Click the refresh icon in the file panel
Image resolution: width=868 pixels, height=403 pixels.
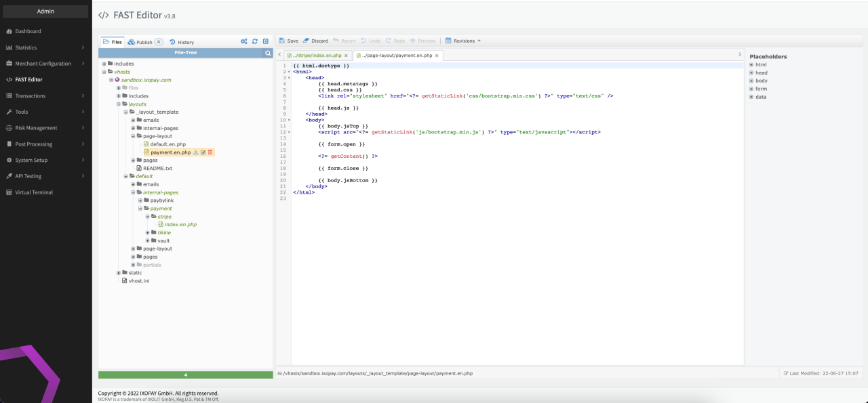[x=255, y=42]
